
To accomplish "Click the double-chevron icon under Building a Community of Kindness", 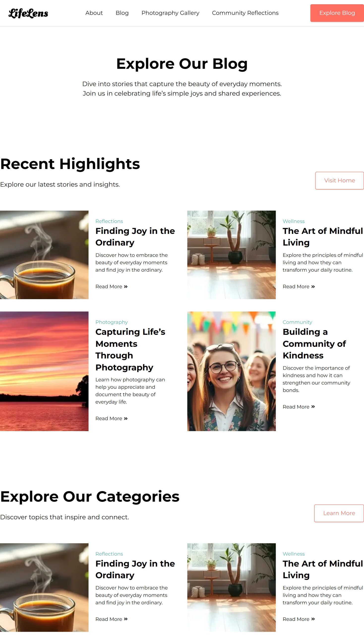I will point(313,407).
